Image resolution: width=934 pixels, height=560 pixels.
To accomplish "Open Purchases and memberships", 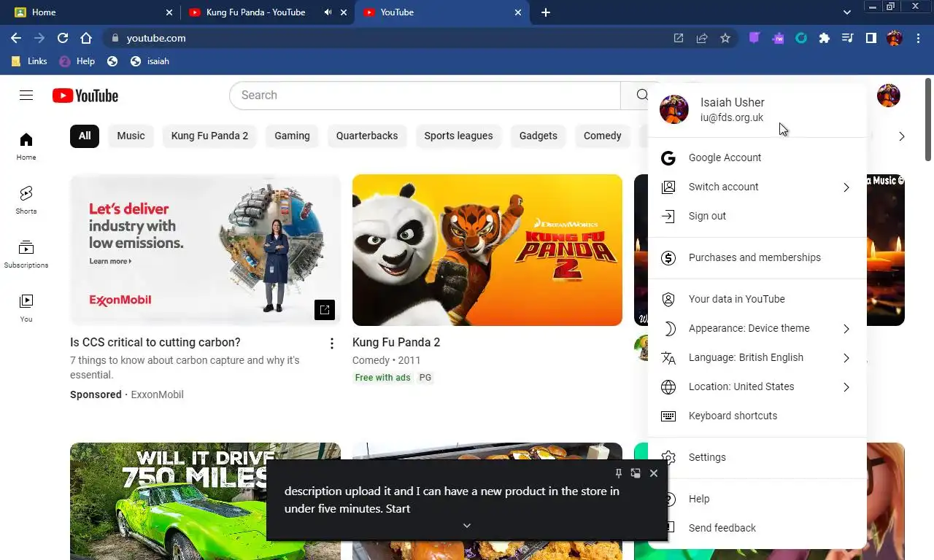I will point(757,257).
